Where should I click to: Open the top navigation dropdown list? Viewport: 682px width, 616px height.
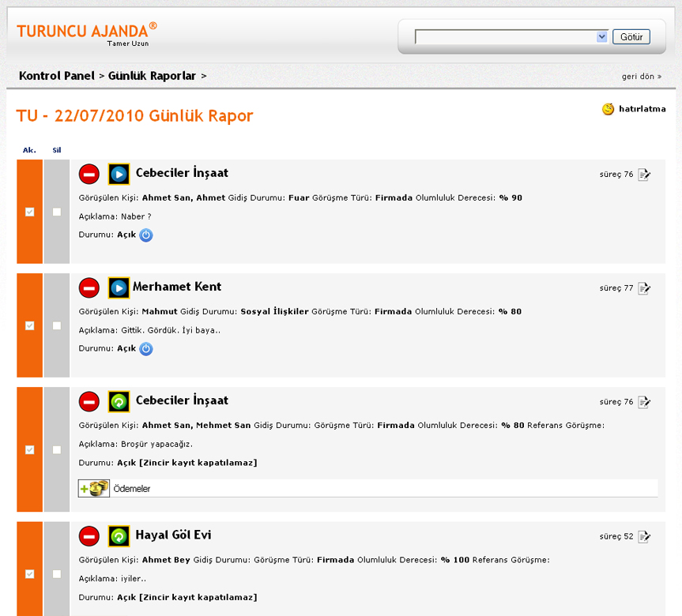pyautogui.click(x=601, y=37)
